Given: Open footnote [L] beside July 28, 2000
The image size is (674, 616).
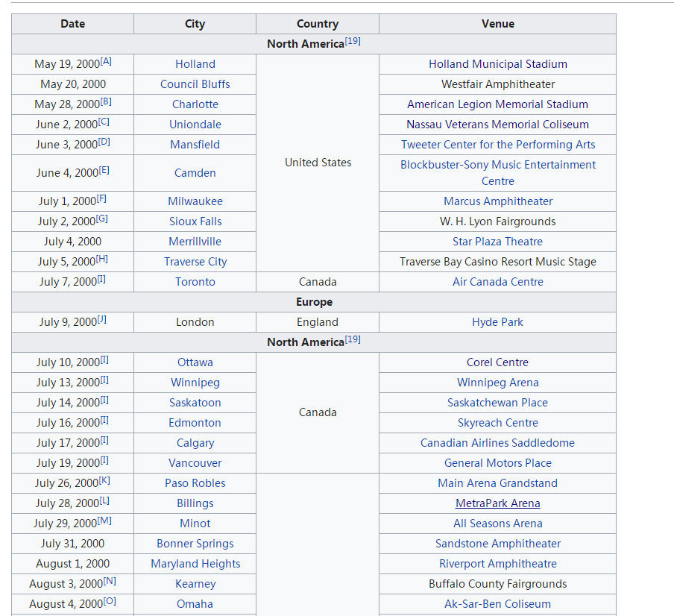Looking at the screenshot, I should coord(104,501).
